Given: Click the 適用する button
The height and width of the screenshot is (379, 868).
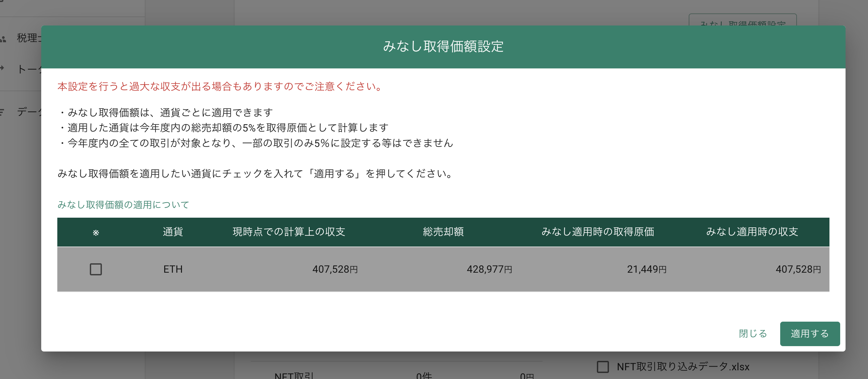Looking at the screenshot, I should tap(810, 333).
